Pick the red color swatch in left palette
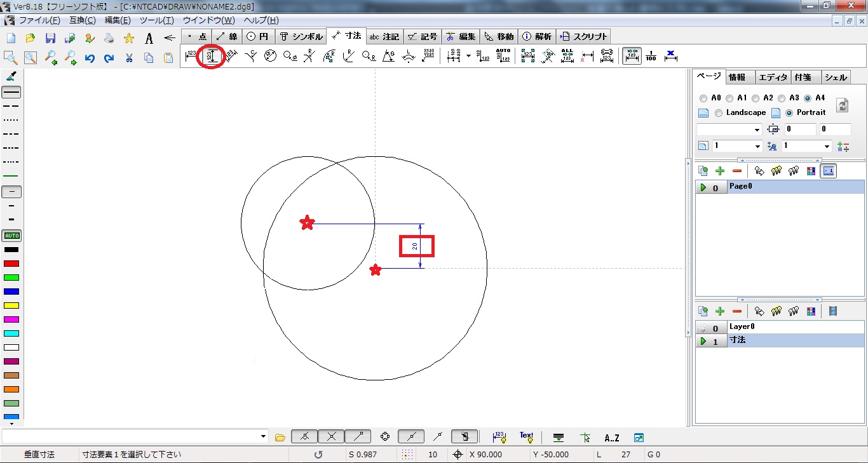 pyautogui.click(x=11, y=264)
